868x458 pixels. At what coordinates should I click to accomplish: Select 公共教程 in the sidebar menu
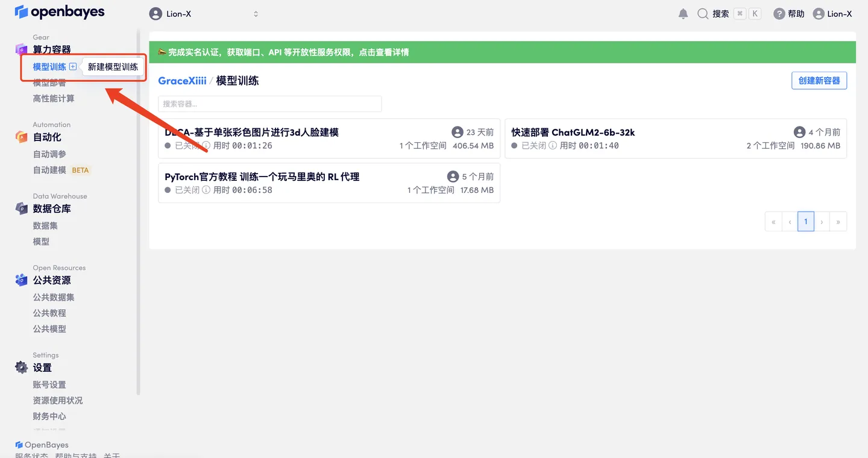49,313
